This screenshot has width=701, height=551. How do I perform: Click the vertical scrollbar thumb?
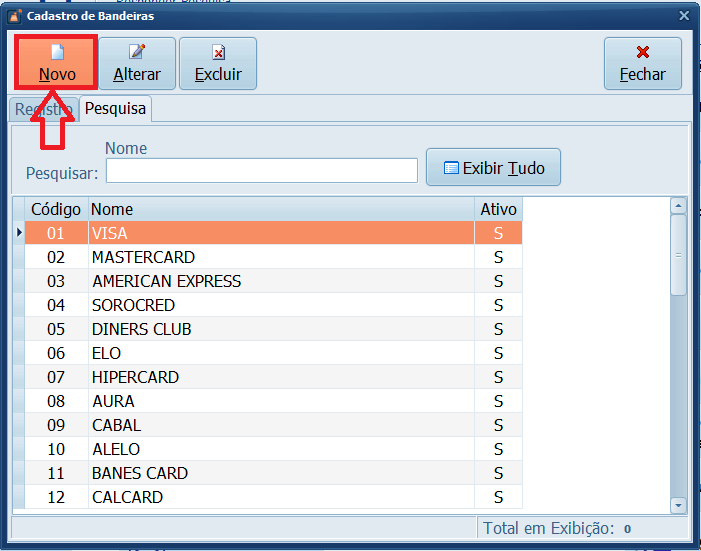(x=678, y=254)
